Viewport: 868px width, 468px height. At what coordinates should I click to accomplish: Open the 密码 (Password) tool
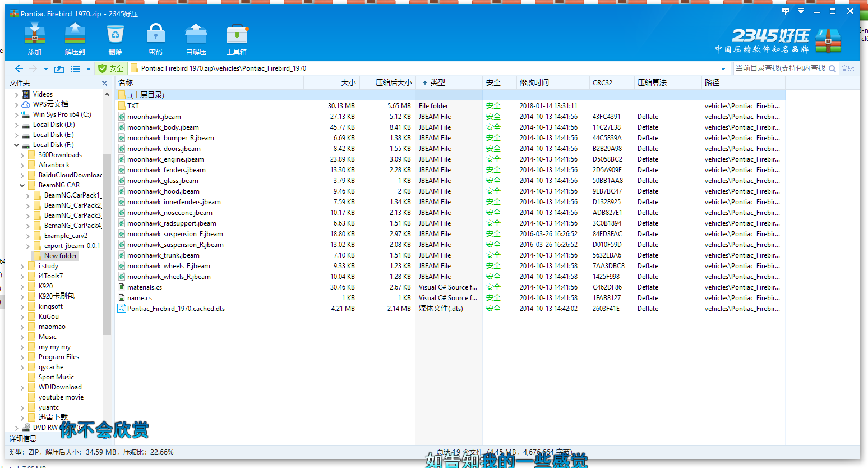[155, 39]
